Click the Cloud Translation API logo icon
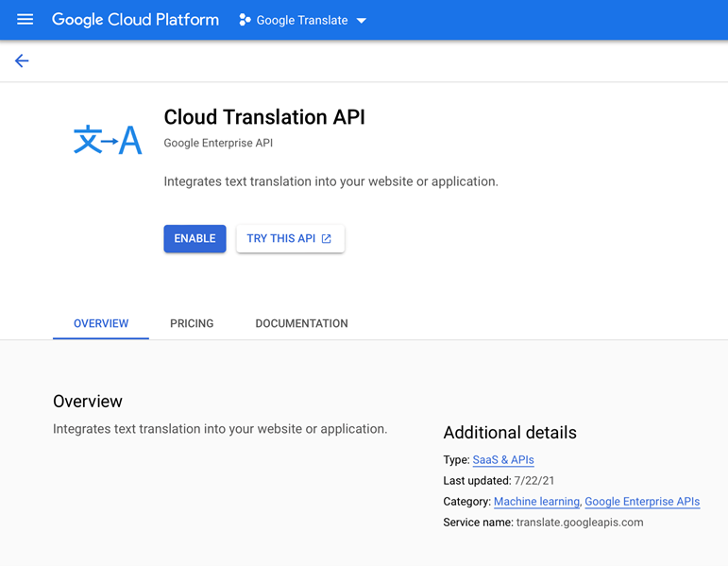This screenshot has width=728, height=566. (108, 140)
